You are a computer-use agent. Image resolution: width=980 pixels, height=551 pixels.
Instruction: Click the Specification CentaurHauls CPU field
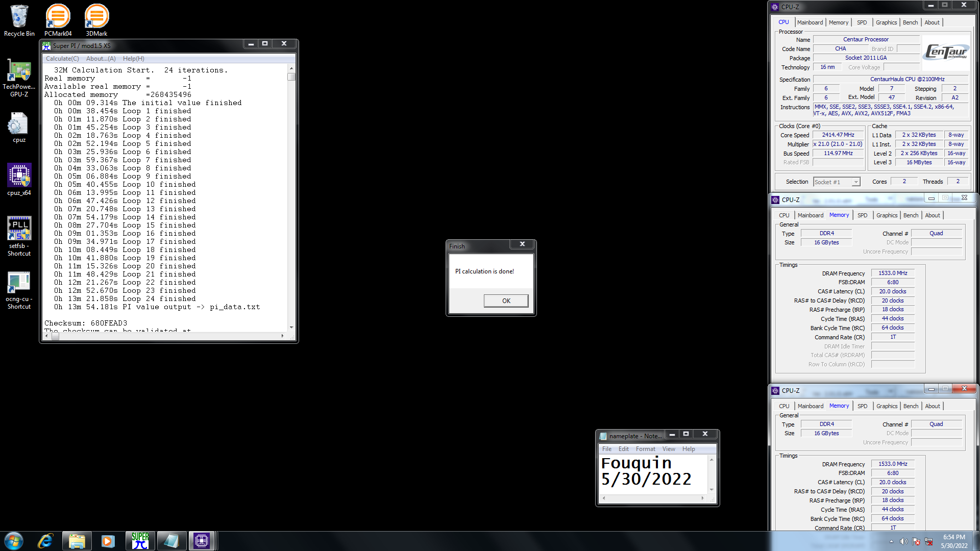coord(891,79)
